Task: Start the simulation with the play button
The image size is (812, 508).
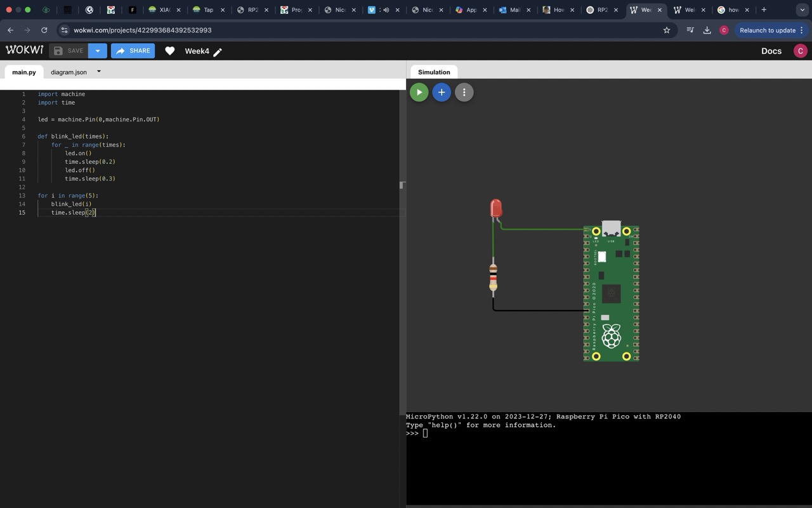Action: coord(419,92)
